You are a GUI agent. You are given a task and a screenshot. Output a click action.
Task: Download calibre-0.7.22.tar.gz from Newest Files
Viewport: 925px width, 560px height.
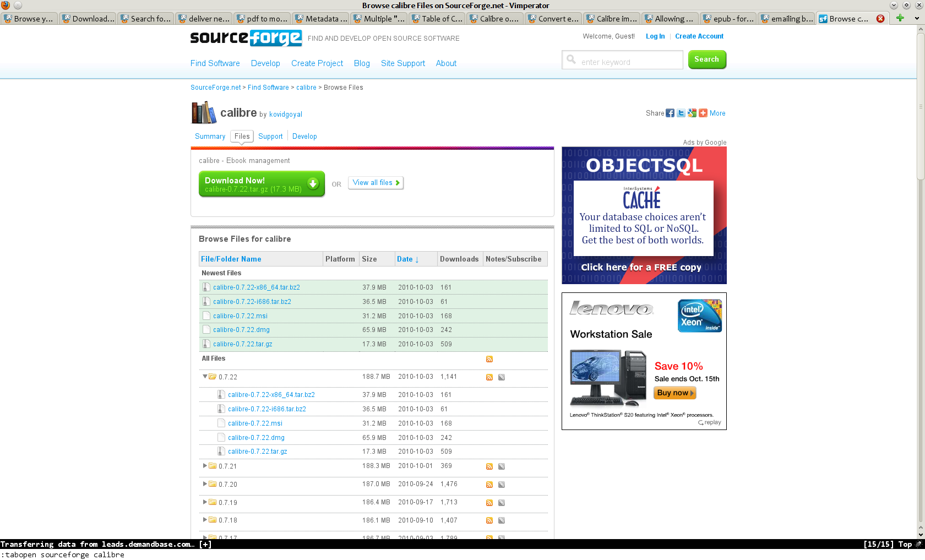point(243,344)
